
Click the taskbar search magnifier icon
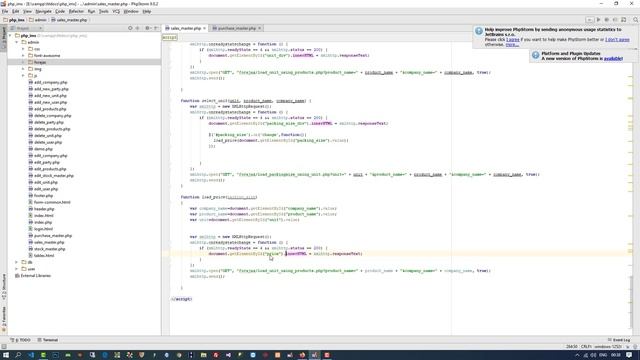tap(18, 355)
